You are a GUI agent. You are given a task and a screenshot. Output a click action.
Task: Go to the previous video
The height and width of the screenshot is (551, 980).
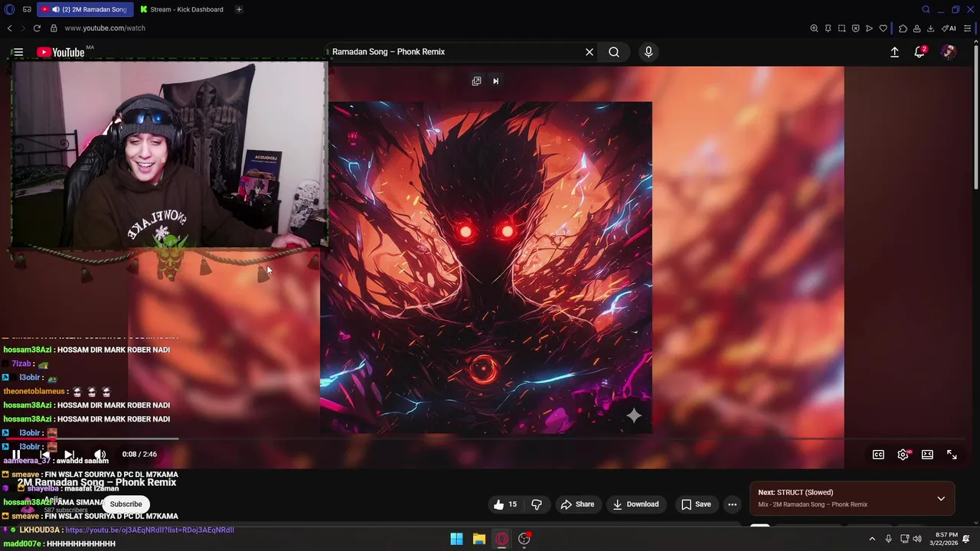click(44, 455)
